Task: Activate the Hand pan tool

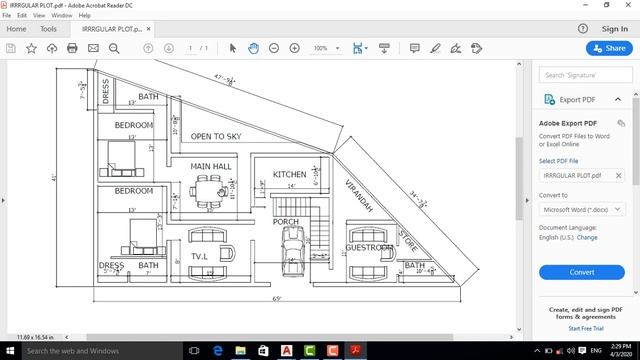Action: click(253, 49)
